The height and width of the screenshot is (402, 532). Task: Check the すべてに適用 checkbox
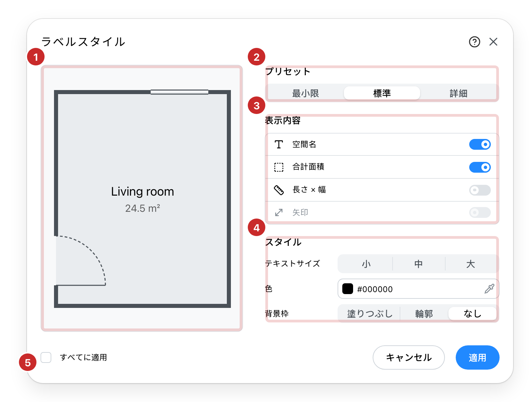point(46,357)
